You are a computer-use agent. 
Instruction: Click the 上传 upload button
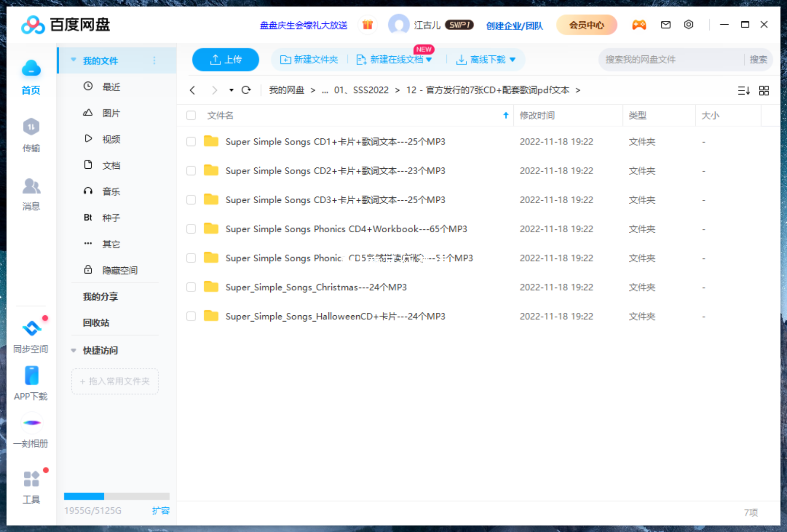coord(226,60)
